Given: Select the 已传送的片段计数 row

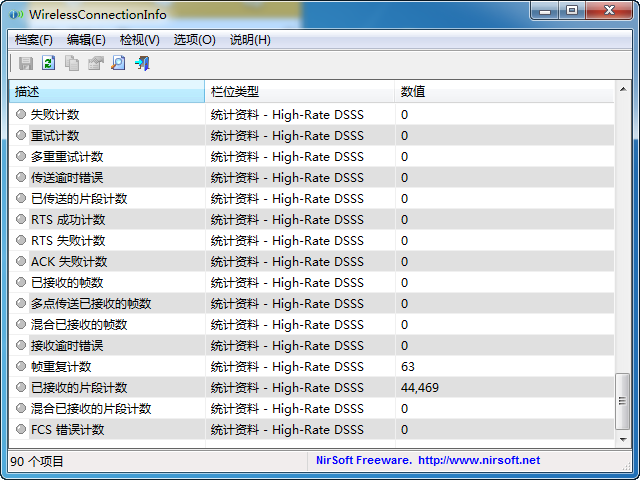Looking at the screenshot, I should 311,199.
